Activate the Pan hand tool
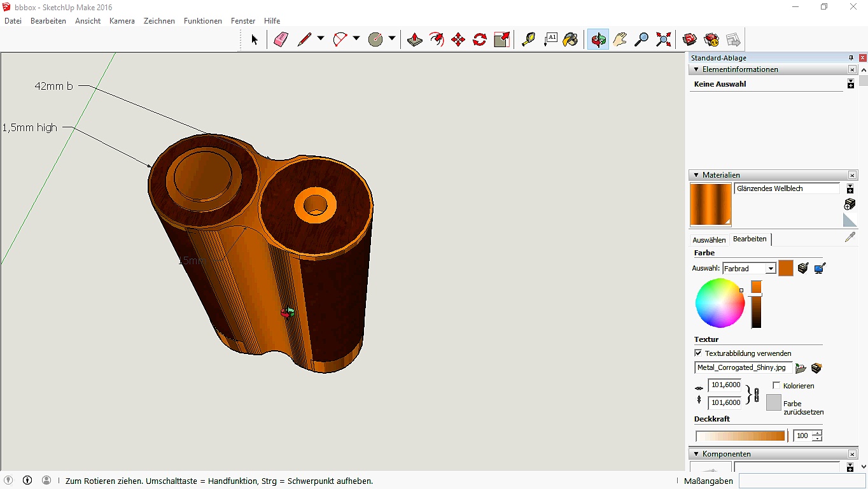The image size is (868, 489). pos(620,39)
